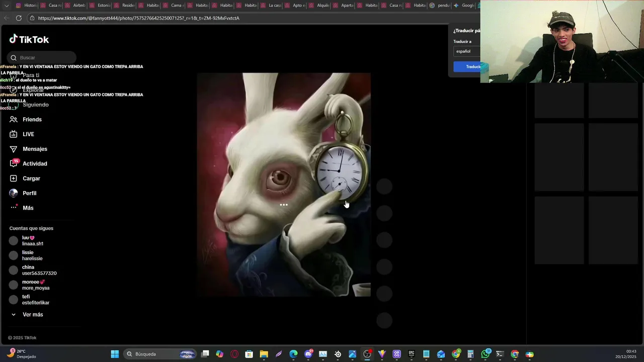
Task: Open SteelSeries app from taskbar
Action: 338,354
